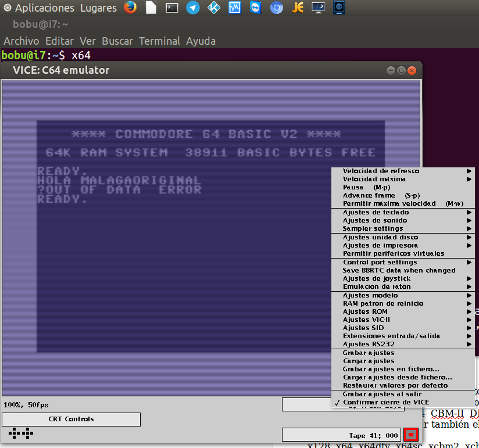This screenshot has width=479, height=448.
Task: Click the Ubuntu logo in the panel
Action: point(8,8)
